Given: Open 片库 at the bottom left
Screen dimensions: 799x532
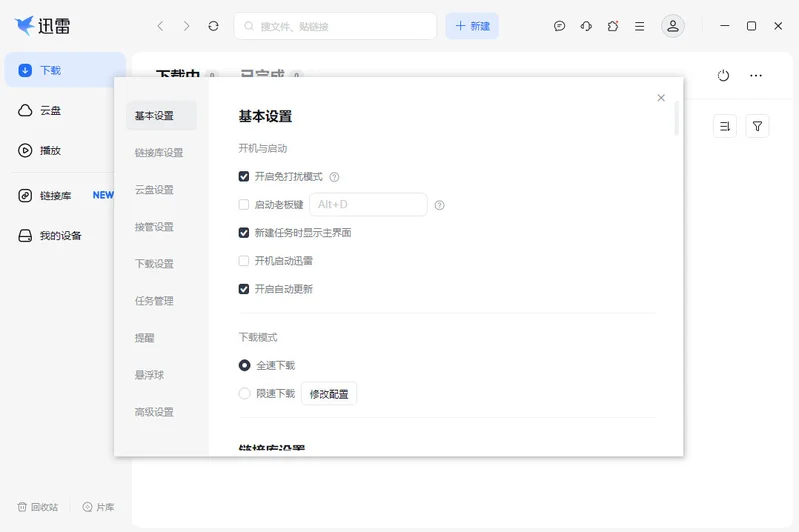Looking at the screenshot, I should pyautogui.click(x=98, y=507).
